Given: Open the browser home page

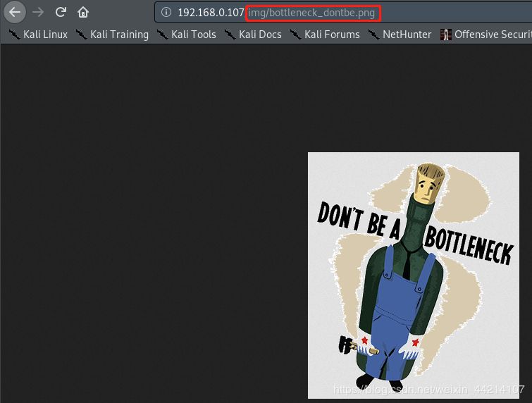Looking at the screenshot, I should coord(82,12).
